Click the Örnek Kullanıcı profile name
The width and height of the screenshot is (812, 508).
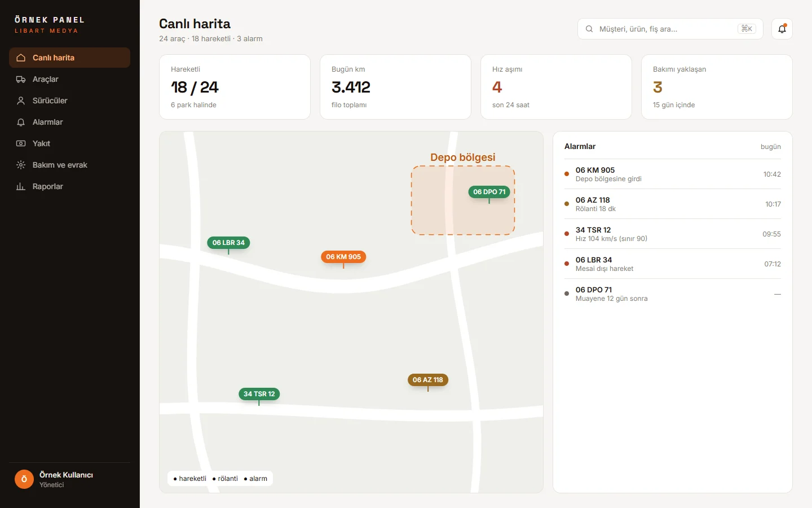coord(66,475)
